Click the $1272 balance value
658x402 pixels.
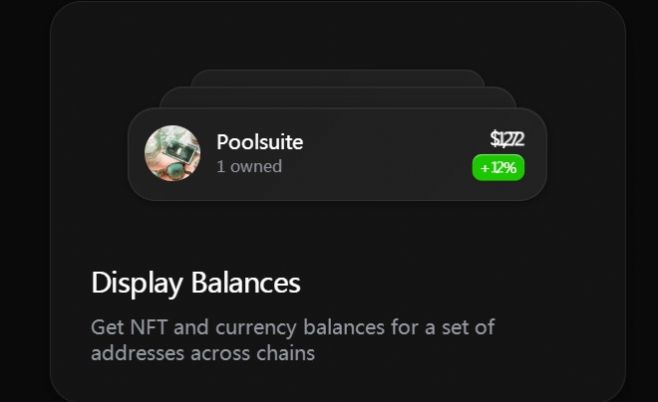507,139
